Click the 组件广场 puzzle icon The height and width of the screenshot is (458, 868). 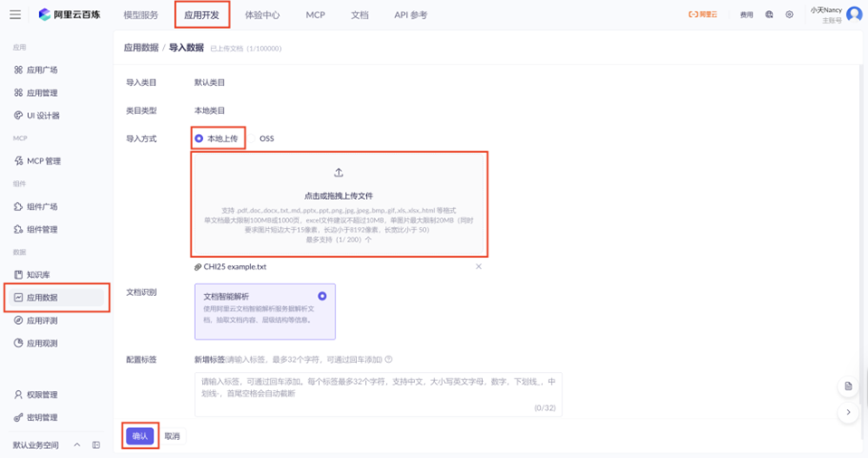tap(18, 207)
